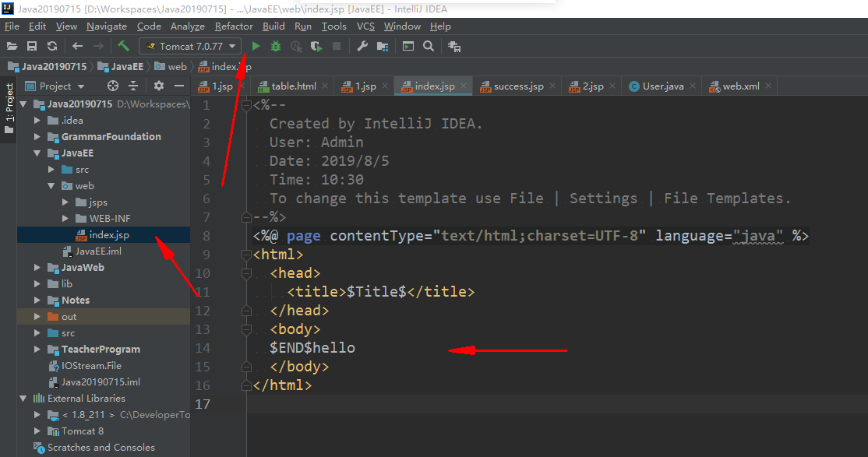The image size is (868, 457).
Task: Expand the .idea folder arrow
Action: [37, 121]
